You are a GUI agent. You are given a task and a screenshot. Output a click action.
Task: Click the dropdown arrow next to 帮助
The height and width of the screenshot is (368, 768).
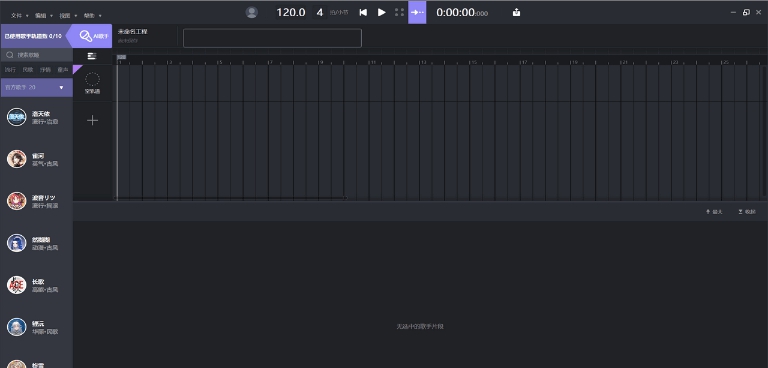(100, 16)
